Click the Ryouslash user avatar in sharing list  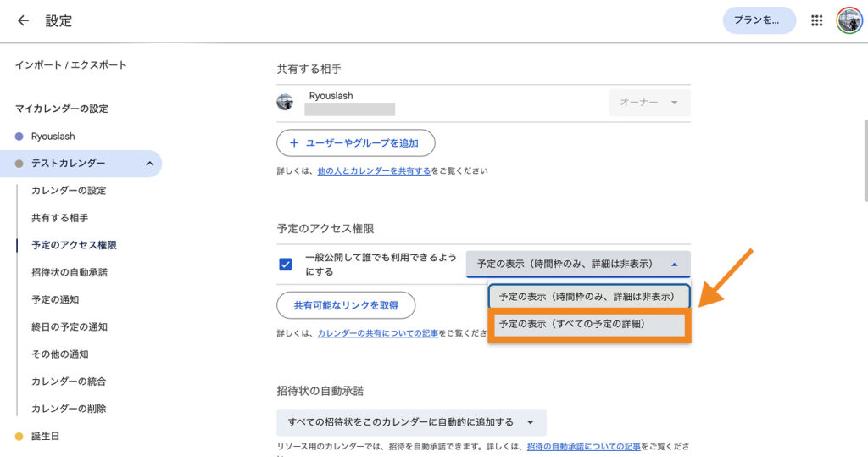285,102
